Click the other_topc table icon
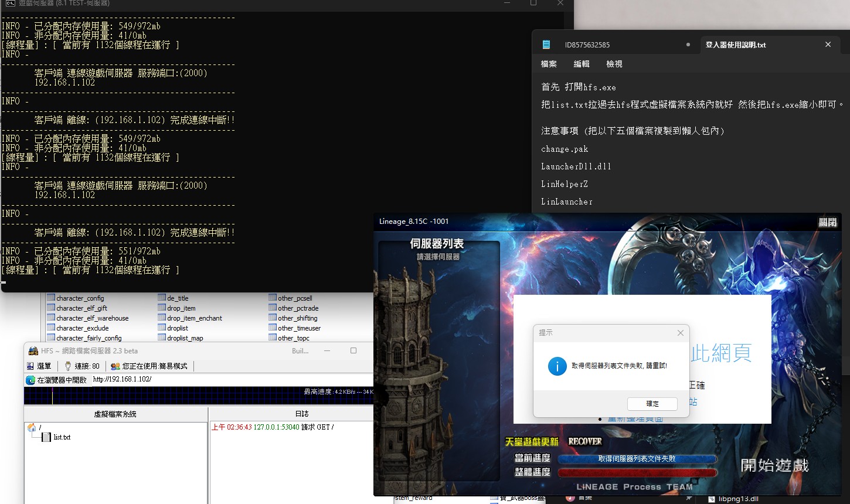 [x=273, y=338]
